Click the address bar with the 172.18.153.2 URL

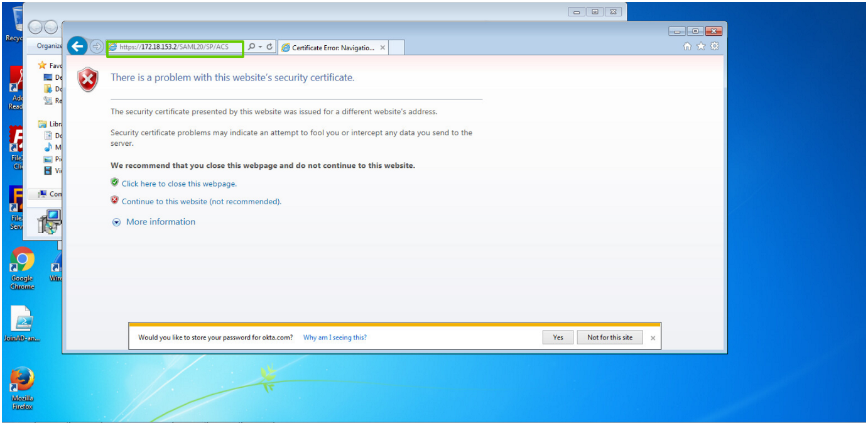pyautogui.click(x=175, y=47)
